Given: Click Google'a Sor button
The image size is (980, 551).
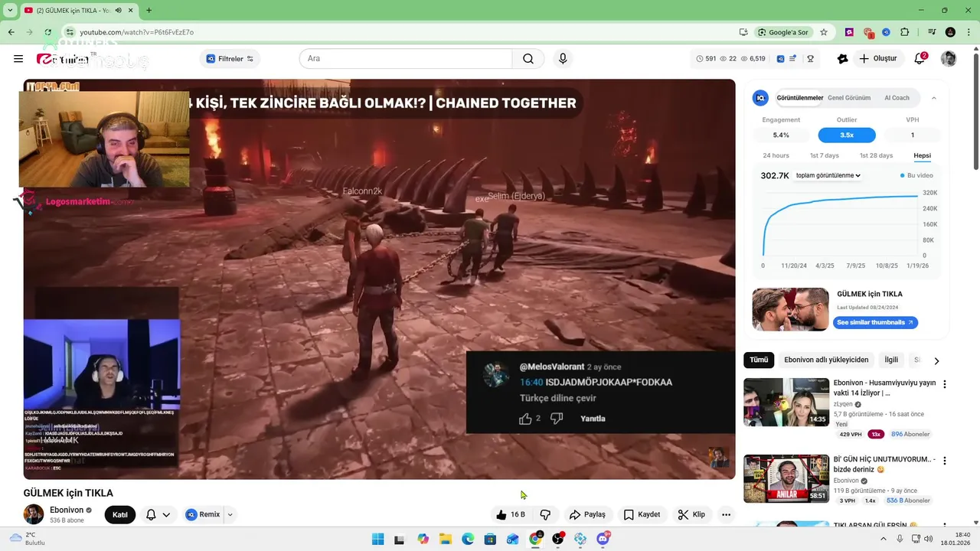Looking at the screenshot, I should click(782, 32).
